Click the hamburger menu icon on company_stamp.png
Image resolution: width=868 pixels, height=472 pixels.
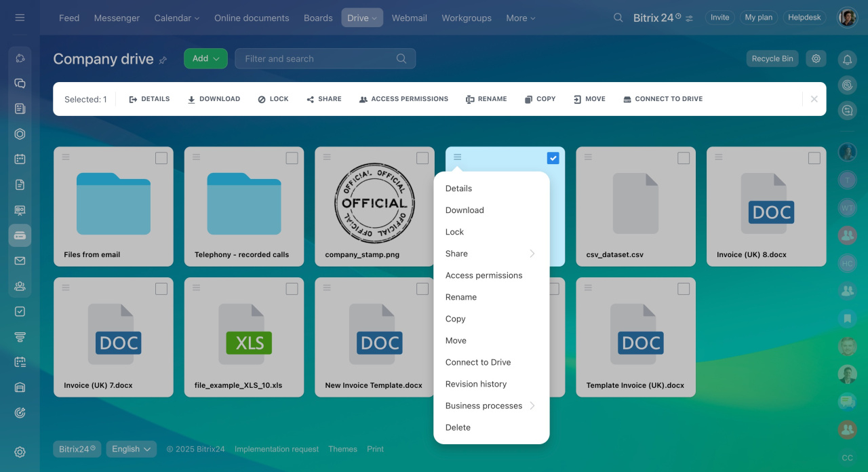[327, 157]
